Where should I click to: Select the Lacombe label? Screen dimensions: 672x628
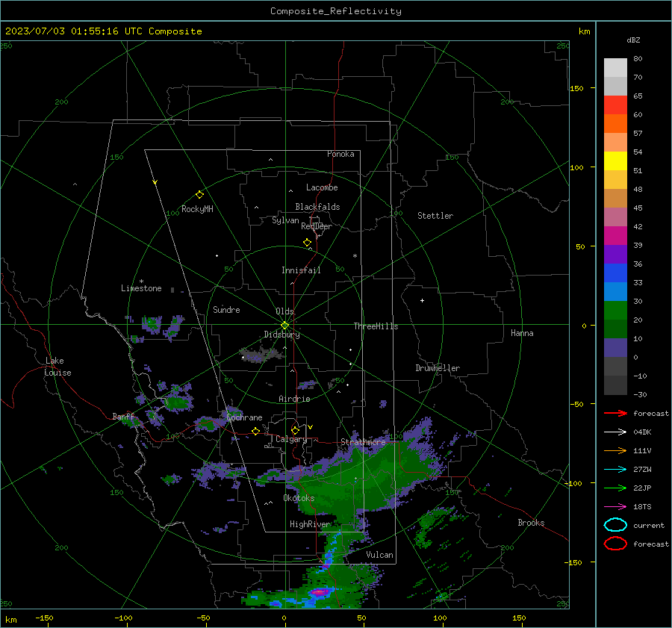(322, 187)
